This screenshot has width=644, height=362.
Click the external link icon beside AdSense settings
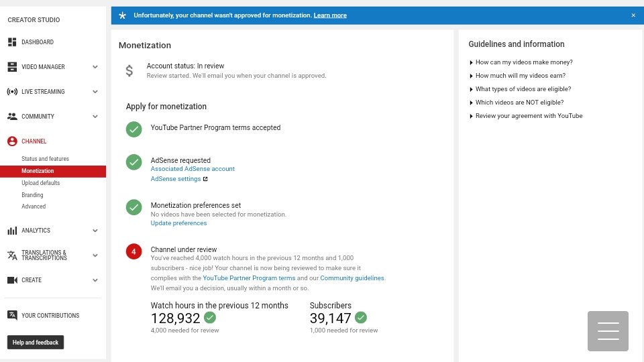(205, 179)
